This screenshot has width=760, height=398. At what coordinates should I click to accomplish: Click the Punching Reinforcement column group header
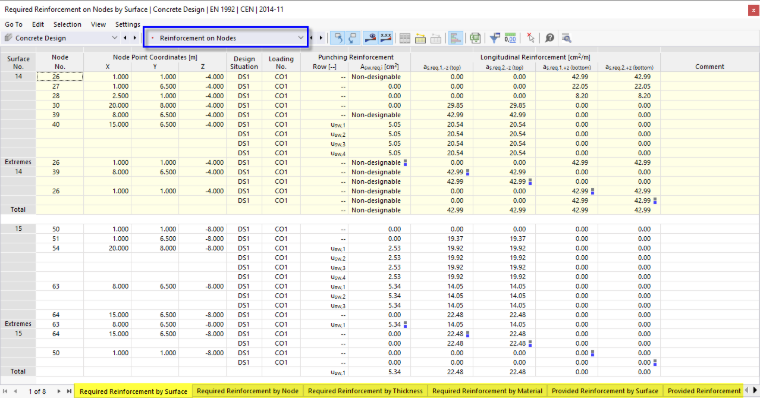356,57
